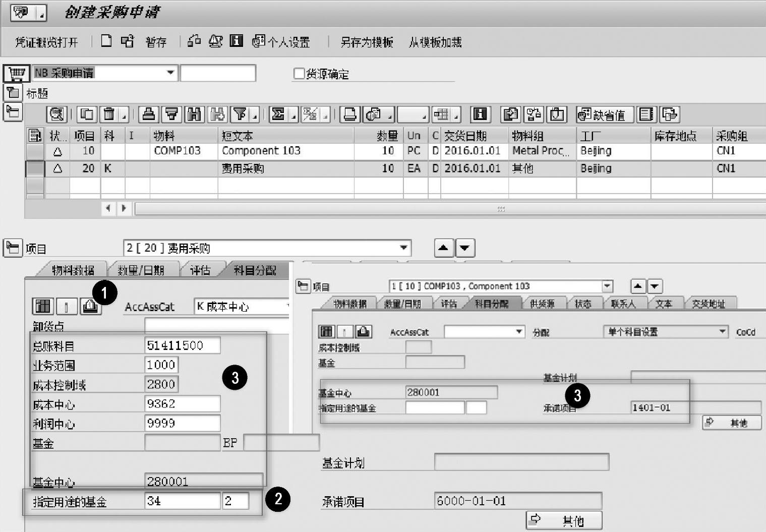766x532 pixels.
Task: Click the 暂存 hold button
Action: 156,42
